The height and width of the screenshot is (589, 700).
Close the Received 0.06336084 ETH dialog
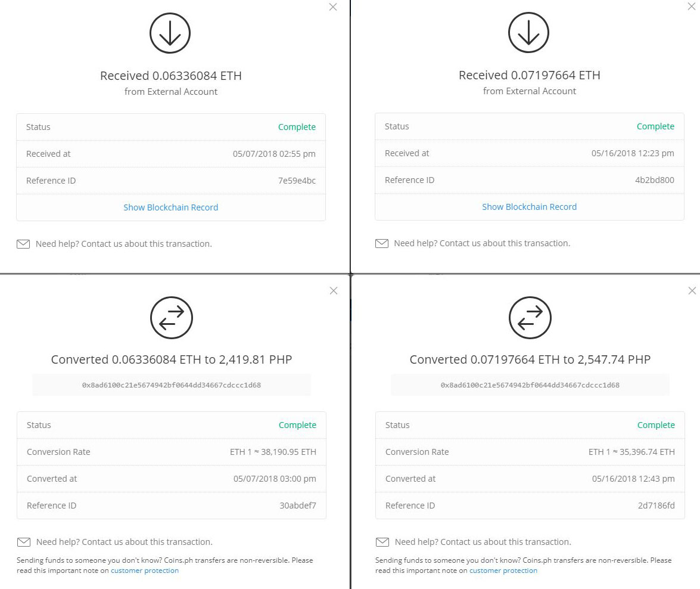[x=333, y=7]
